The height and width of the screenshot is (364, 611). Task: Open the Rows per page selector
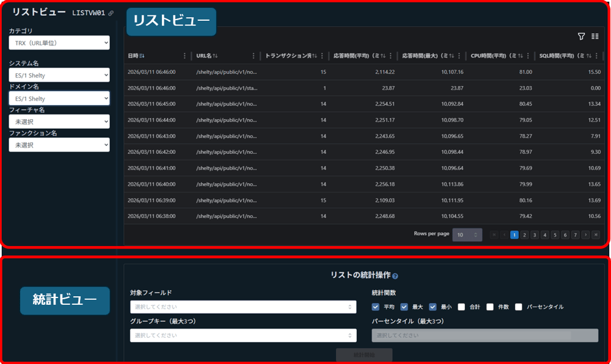pyautogui.click(x=467, y=235)
